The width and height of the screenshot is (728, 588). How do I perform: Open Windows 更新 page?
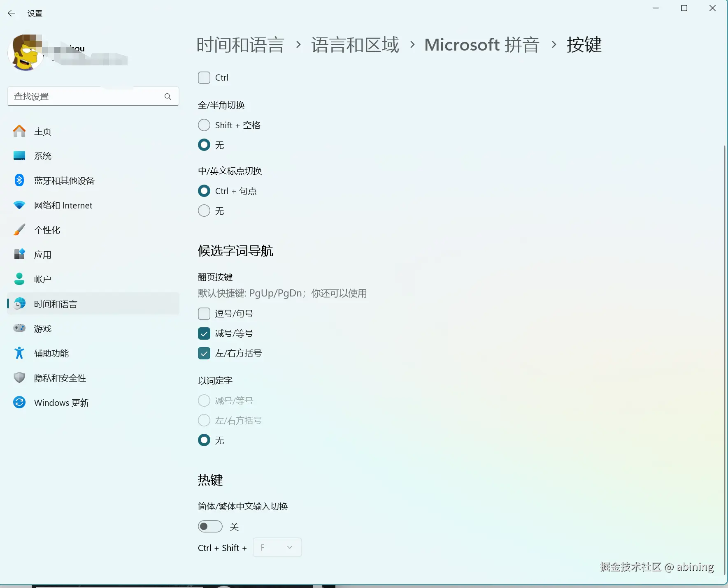click(x=93, y=403)
